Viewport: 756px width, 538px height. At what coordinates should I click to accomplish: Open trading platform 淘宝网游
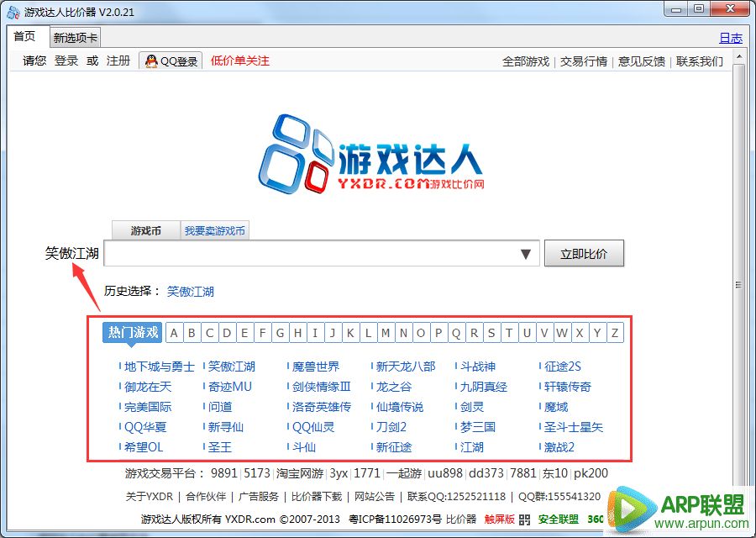[299, 473]
